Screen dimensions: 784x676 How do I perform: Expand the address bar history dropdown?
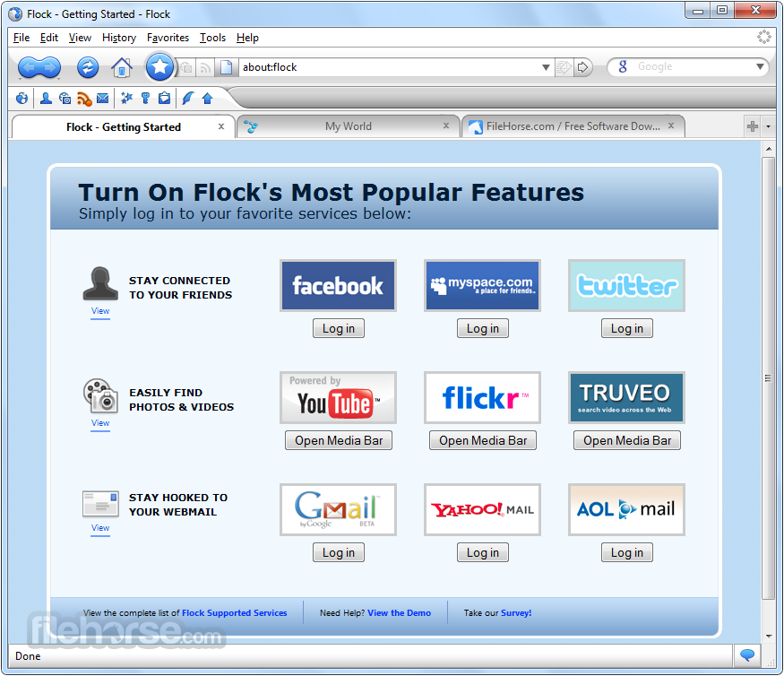[x=546, y=67]
